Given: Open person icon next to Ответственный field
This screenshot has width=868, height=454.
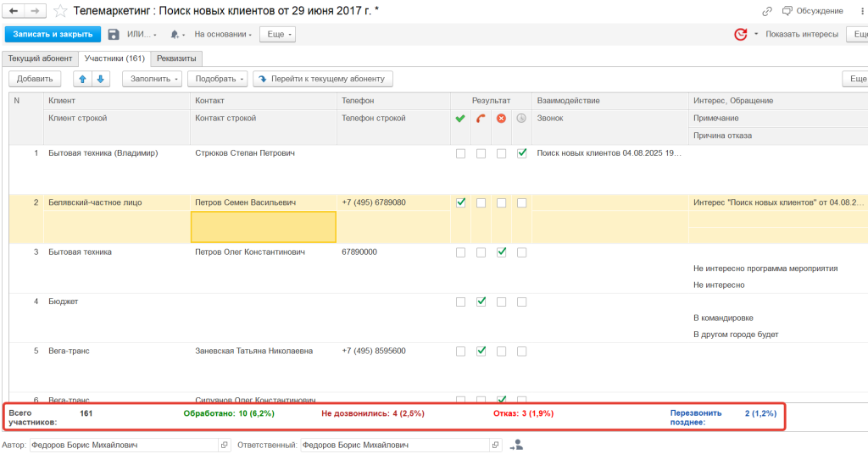Looking at the screenshot, I should (x=516, y=445).
